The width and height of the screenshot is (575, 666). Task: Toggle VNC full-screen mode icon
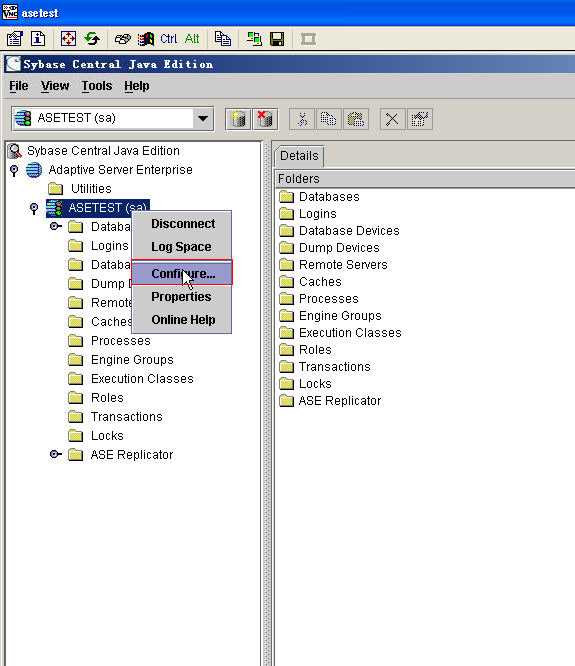tap(68, 39)
